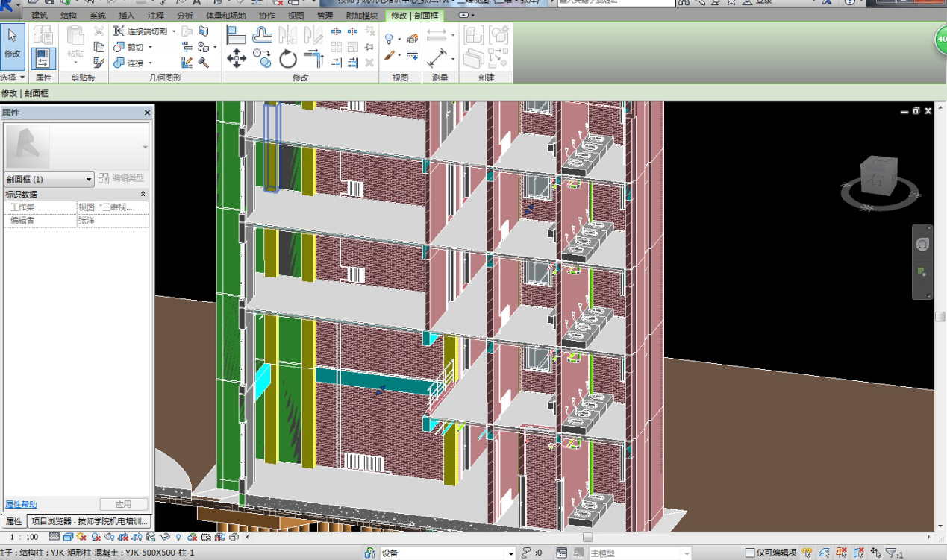Image resolution: width=947 pixels, height=560 pixels.
Task: Click the visual style icon in view bar
Action: click(68, 537)
